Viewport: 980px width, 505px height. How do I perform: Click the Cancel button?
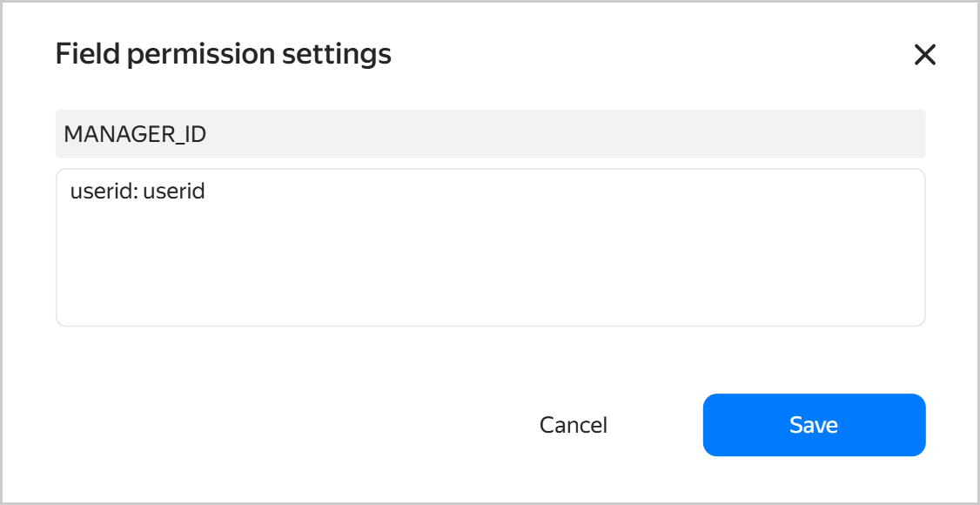point(574,425)
